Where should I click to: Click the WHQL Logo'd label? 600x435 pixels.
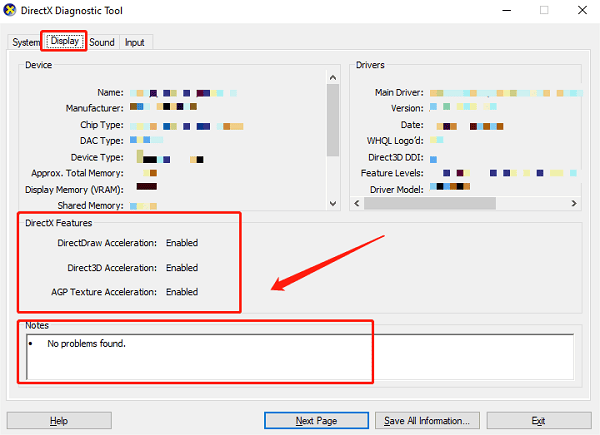[395, 141]
